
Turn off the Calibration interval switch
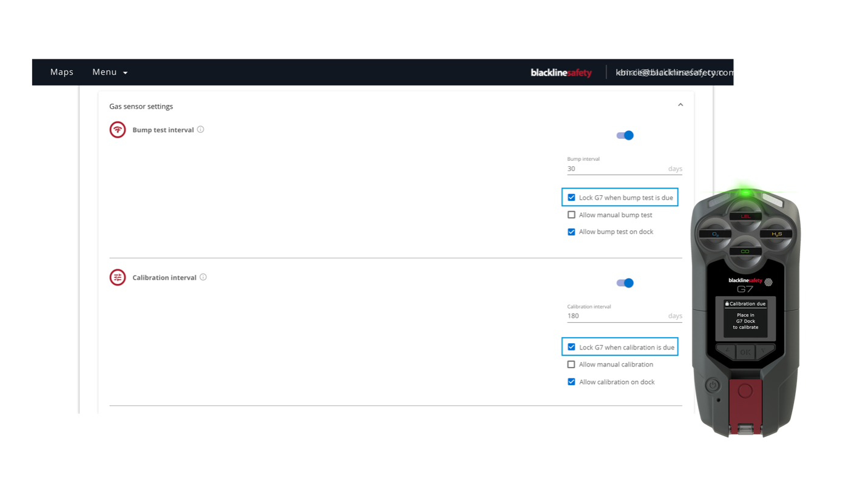[x=625, y=283]
